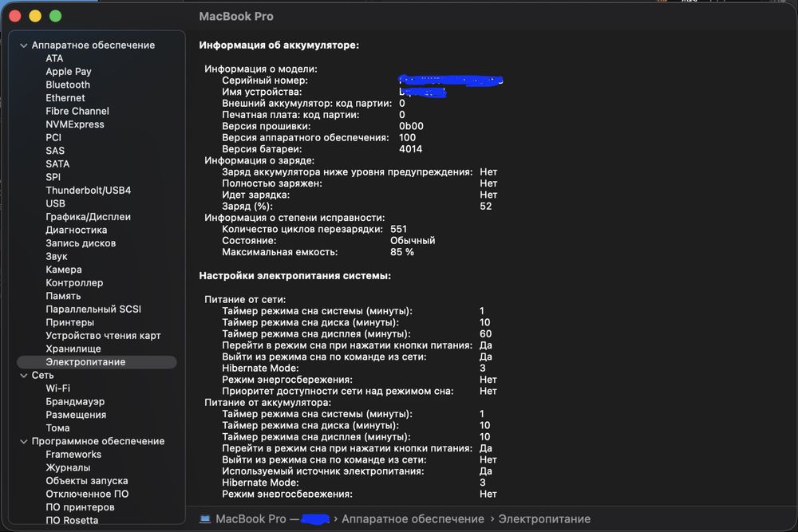Viewport: 798px width, 532px height.
Task: Select ATA in the sidebar
Action: 54,58
